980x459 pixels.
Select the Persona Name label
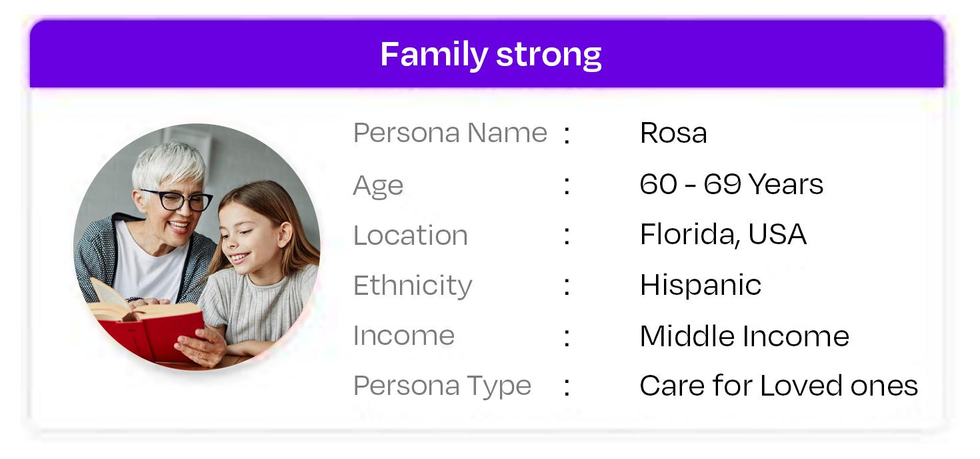[450, 133]
